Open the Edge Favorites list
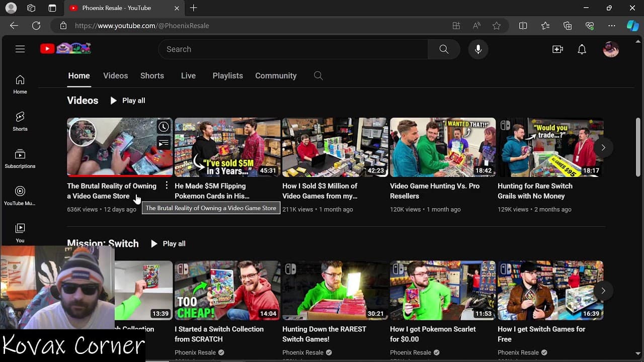The height and width of the screenshot is (362, 644). [545, 26]
